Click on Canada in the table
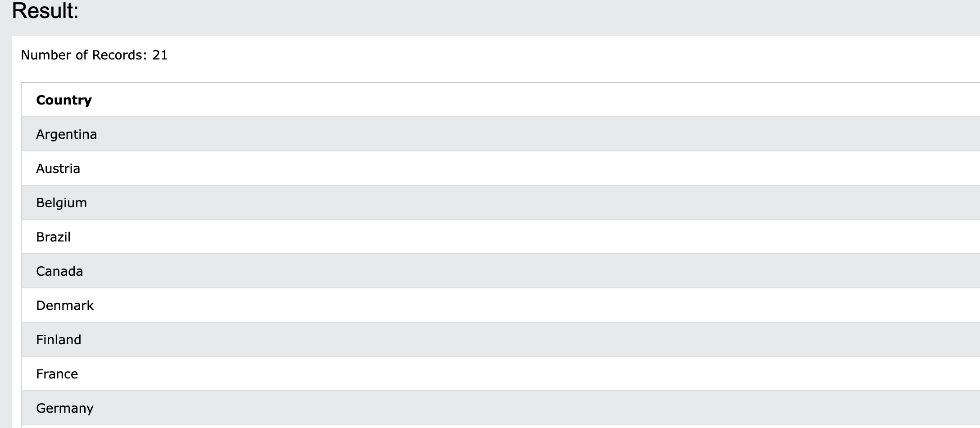The width and height of the screenshot is (980, 428). pos(59,271)
